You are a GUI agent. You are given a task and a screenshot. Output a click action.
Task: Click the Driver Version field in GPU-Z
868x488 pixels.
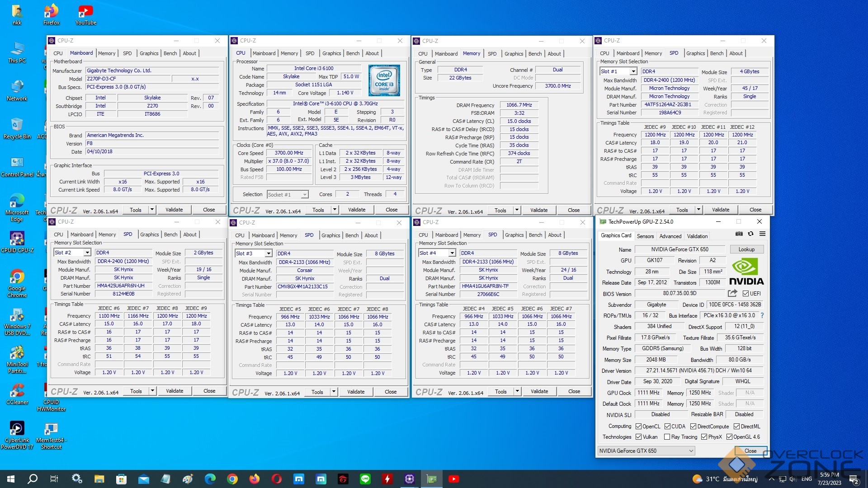click(x=699, y=371)
